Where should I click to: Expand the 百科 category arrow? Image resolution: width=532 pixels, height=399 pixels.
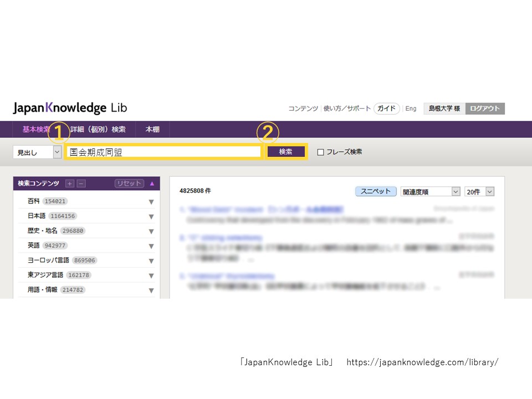[x=151, y=202]
